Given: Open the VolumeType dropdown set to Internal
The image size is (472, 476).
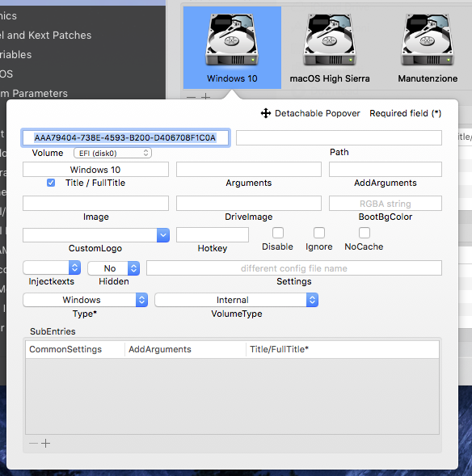Looking at the screenshot, I should point(237,300).
